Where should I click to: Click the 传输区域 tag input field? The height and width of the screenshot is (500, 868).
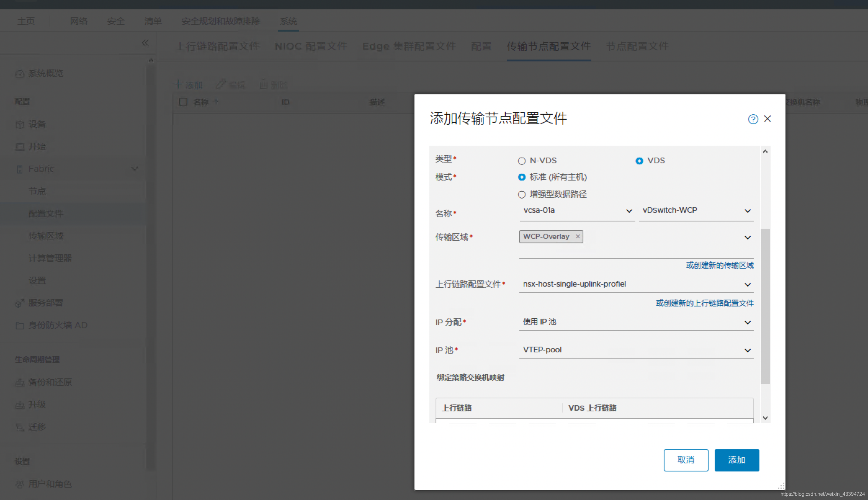tap(636, 244)
